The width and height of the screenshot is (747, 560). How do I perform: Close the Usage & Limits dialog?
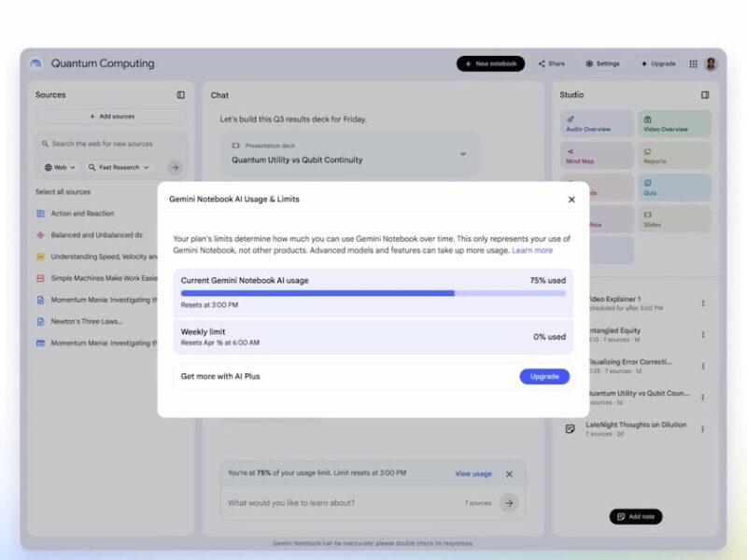(571, 200)
